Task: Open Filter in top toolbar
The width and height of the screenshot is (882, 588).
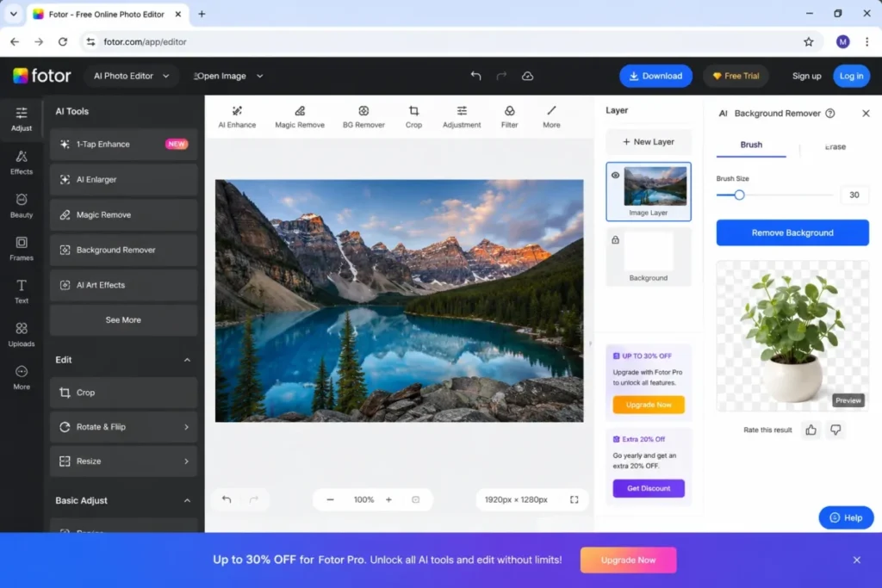Action: [x=509, y=117]
